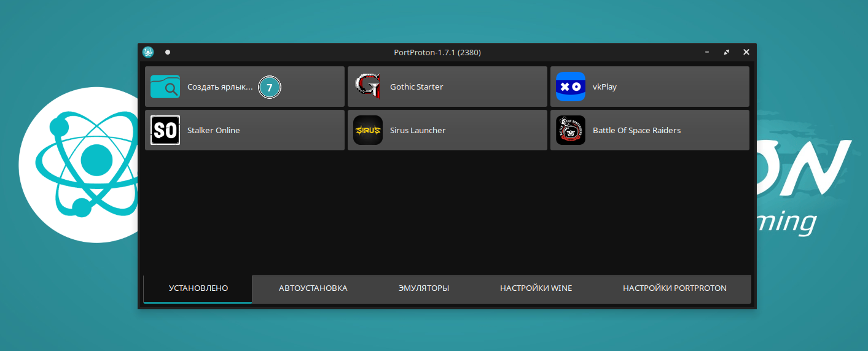Viewport: 868px width, 351px height.
Task: Switch to the ЭМУЛЯТОРЫ tab
Action: (424, 288)
